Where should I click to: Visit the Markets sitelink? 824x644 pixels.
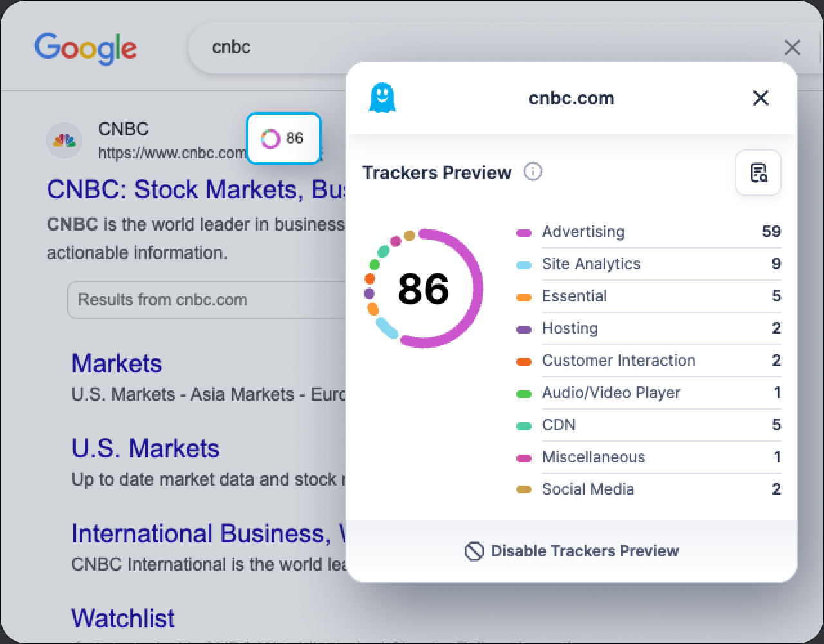click(117, 363)
